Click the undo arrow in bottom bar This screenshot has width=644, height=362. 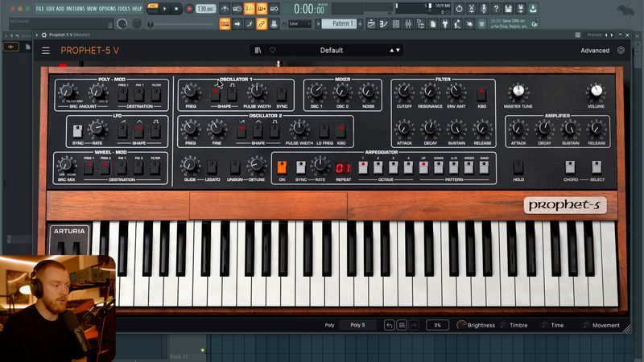(389, 325)
